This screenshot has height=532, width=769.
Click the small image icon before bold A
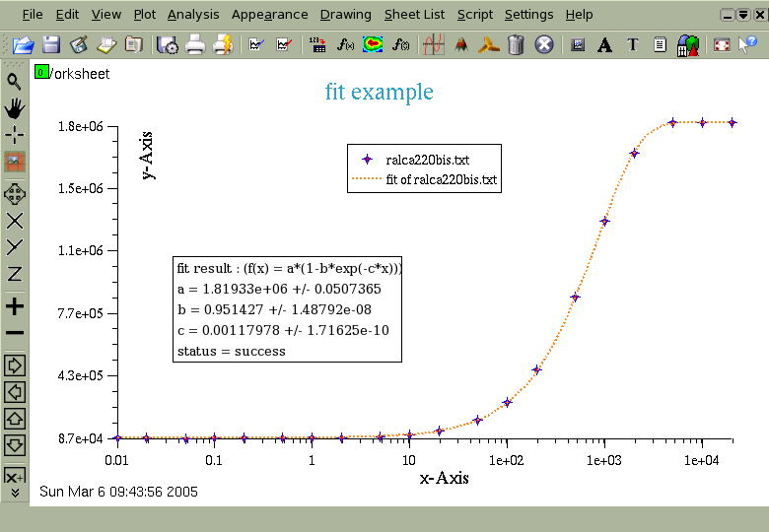tap(578, 45)
